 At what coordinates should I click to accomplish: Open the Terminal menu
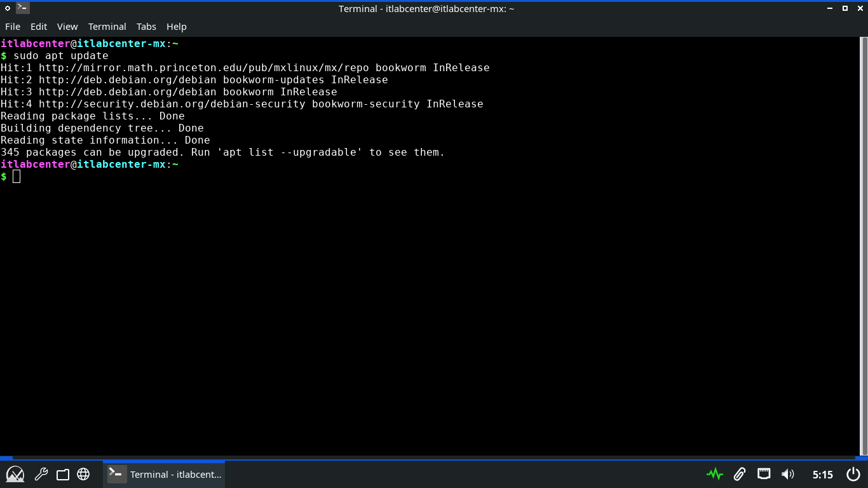(107, 27)
